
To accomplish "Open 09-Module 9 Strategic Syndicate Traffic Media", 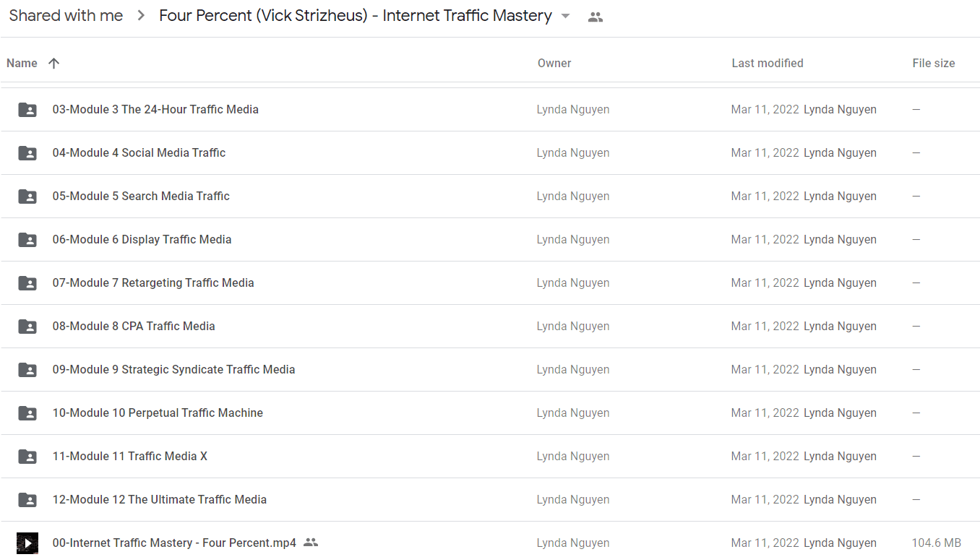I will (x=173, y=369).
